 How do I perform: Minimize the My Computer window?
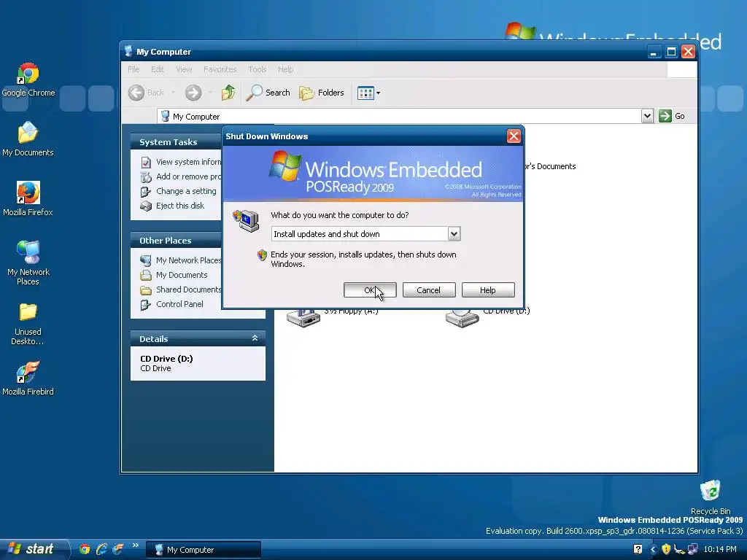654,52
